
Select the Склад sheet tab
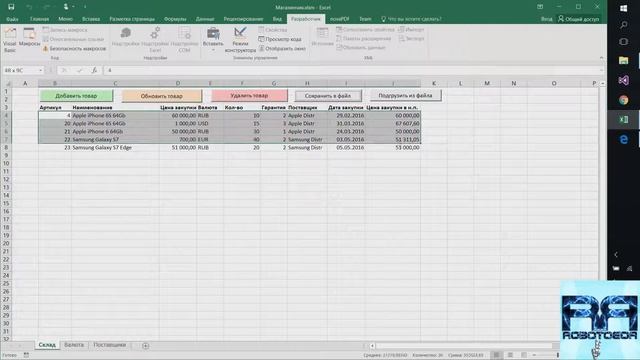[47, 345]
